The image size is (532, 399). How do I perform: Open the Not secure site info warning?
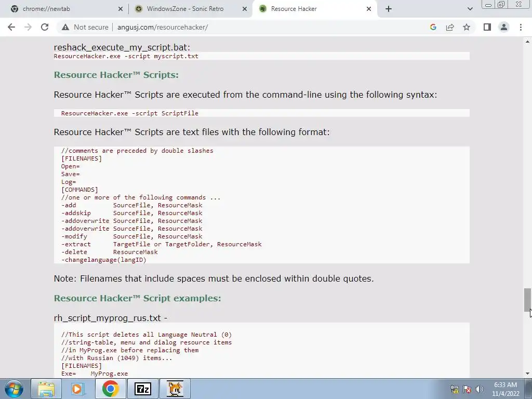tap(85, 27)
